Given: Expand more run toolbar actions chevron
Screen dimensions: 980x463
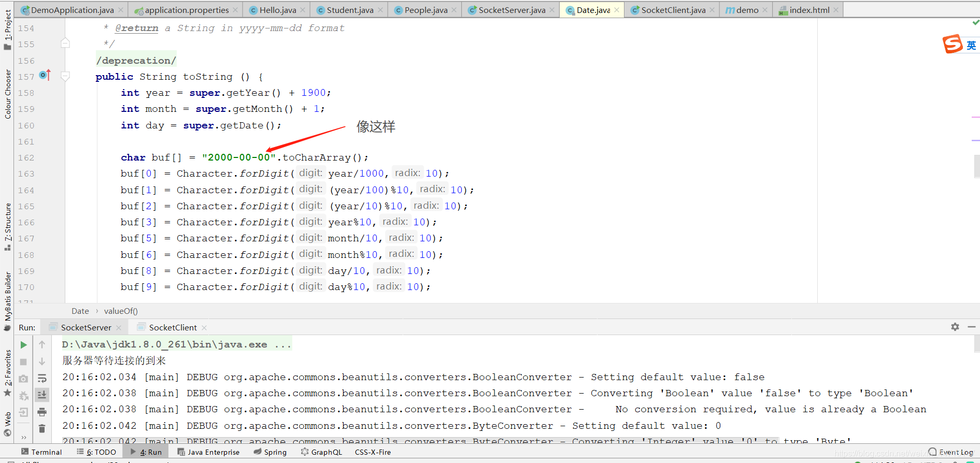Looking at the screenshot, I should [23, 438].
